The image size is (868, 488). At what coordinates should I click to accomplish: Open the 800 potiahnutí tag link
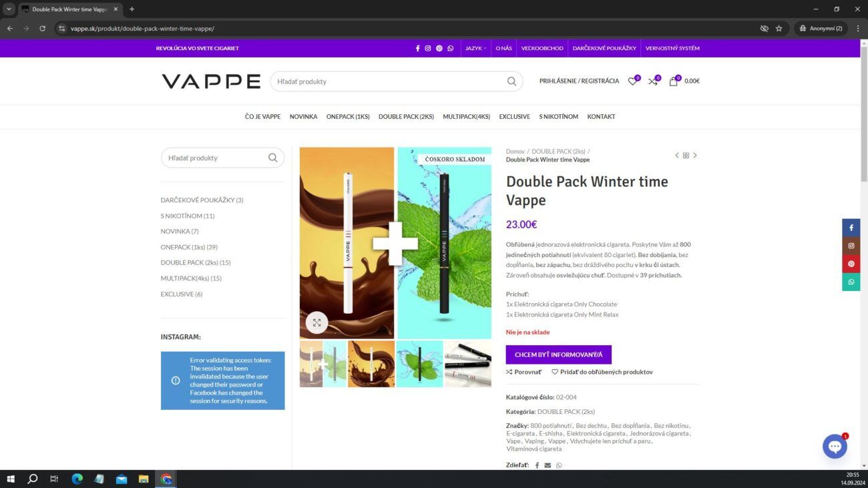[551, 426]
